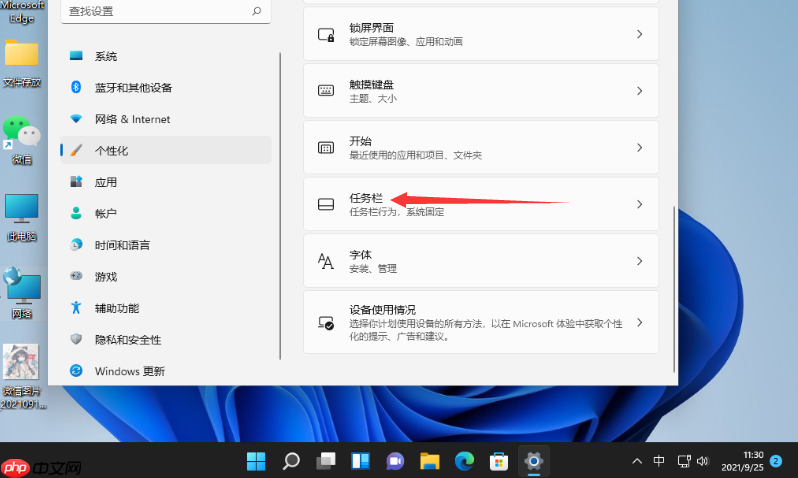Expand the 触摸键盘 row chevron
Screen dimensions: 798x478
pyautogui.click(x=640, y=91)
